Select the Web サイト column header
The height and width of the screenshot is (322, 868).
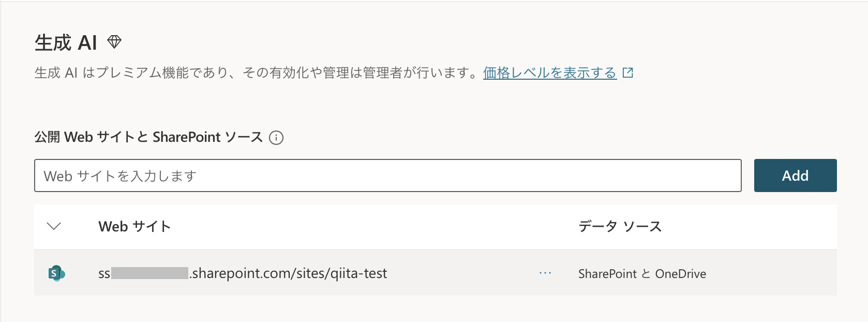click(134, 226)
